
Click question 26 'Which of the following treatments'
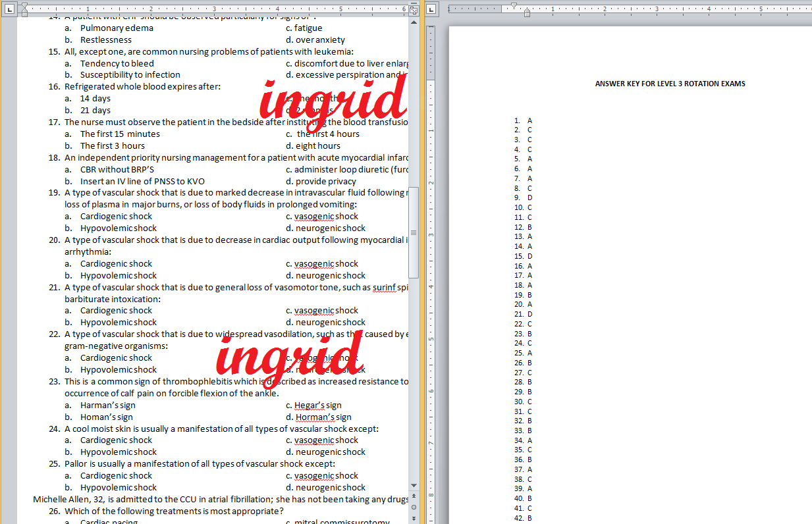(x=174, y=511)
